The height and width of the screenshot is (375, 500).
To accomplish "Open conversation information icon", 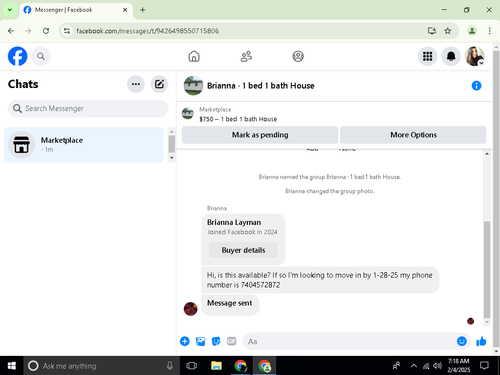I will (x=476, y=86).
